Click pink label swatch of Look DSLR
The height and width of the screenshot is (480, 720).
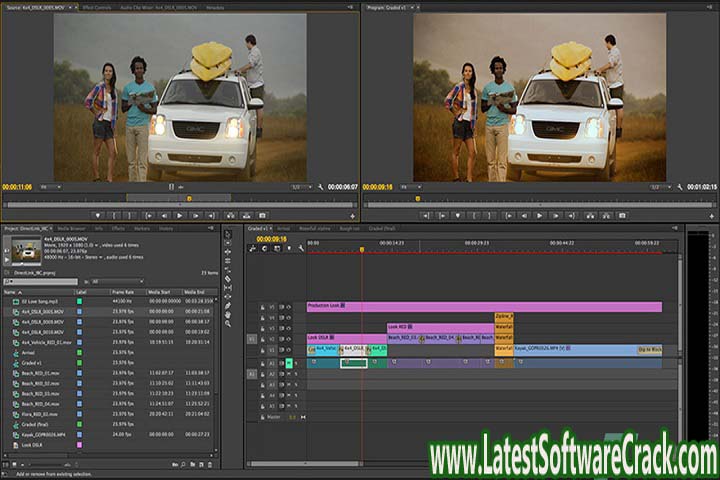point(79,445)
